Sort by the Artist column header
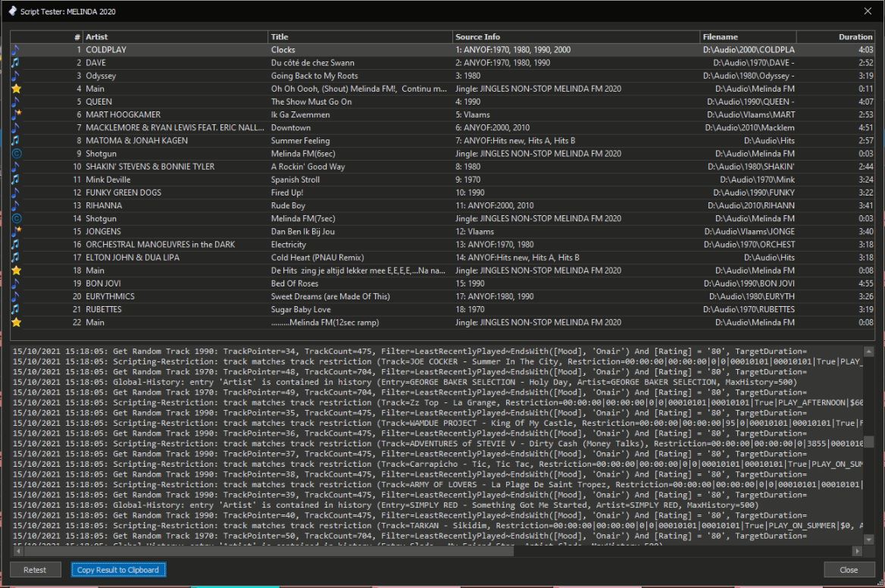The width and height of the screenshot is (885, 588). click(x=175, y=36)
